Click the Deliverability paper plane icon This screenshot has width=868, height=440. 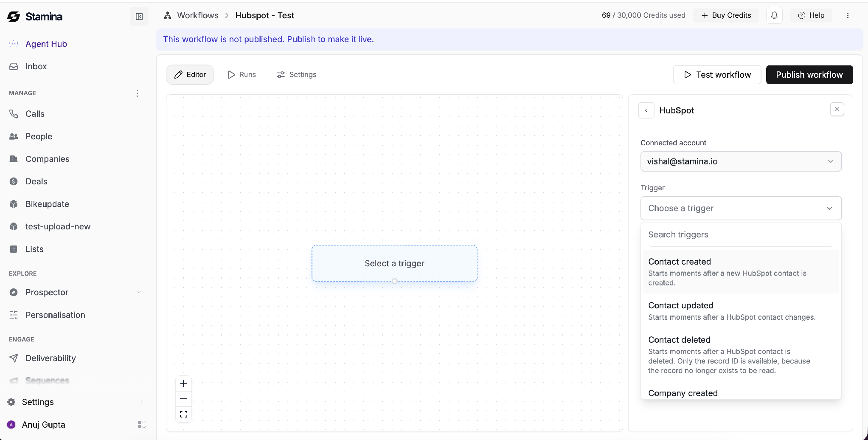pos(14,358)
